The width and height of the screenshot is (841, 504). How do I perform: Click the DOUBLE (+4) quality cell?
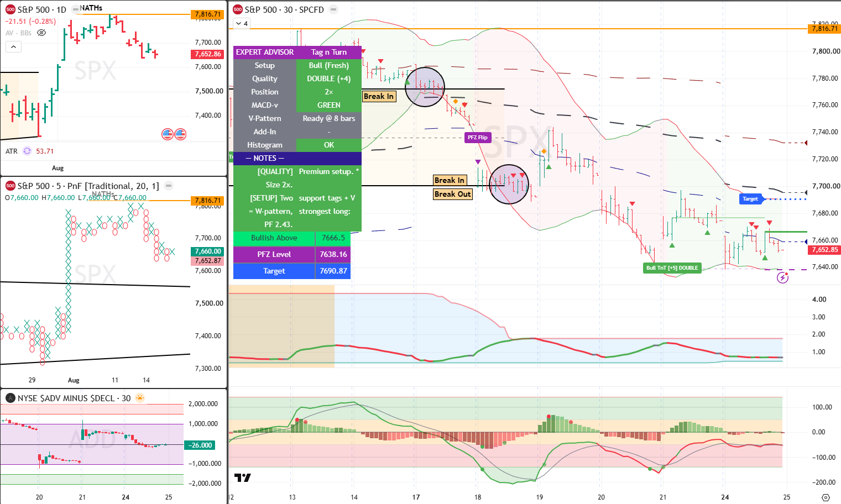329,78
